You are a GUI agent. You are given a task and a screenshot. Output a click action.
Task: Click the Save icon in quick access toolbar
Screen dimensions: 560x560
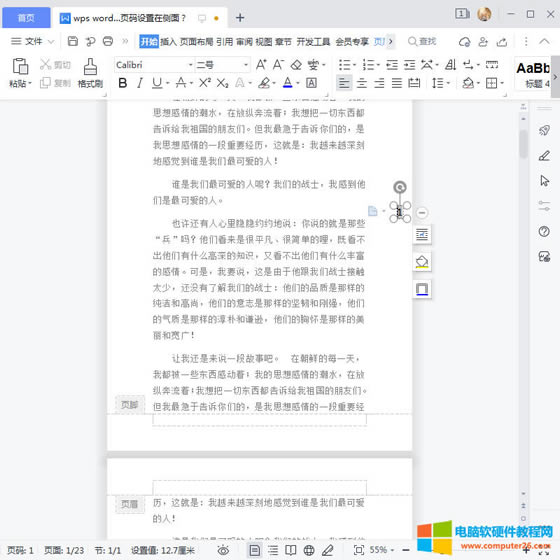pyautogui.click(x=73, y=41)
